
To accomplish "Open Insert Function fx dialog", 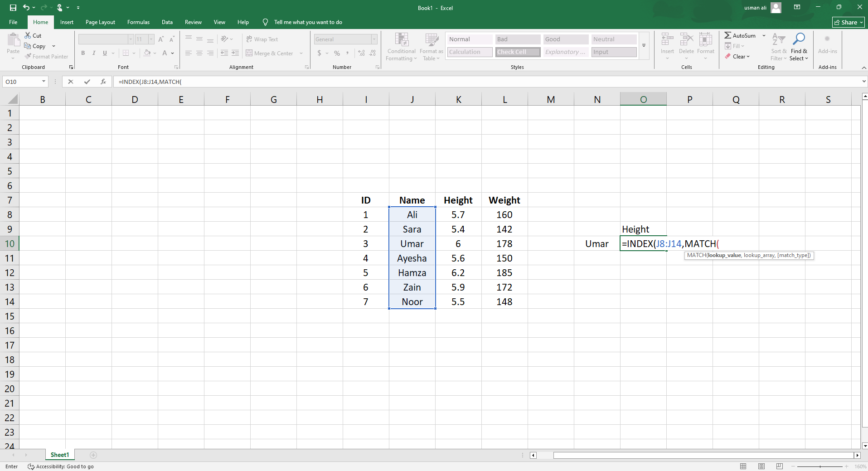I will [x=103, y=82].
